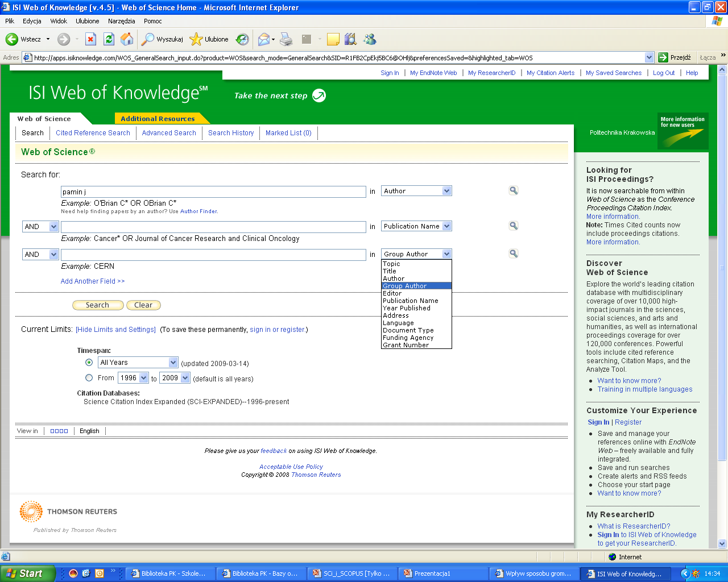Switch to Biblioteka PK - Szkole... taskbar window
The image size is (728, 582).
(171, 573)
